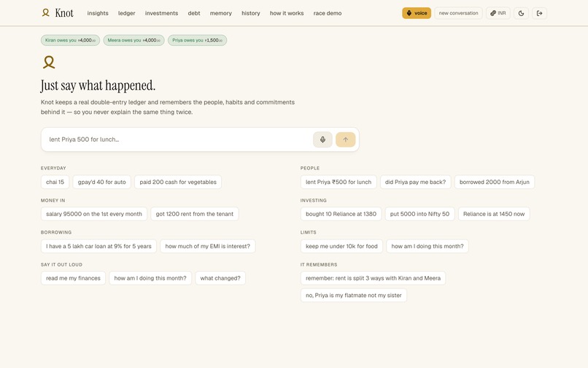Select read me my finances
This screenshot has width=588, height=368.
pos(74,278)
